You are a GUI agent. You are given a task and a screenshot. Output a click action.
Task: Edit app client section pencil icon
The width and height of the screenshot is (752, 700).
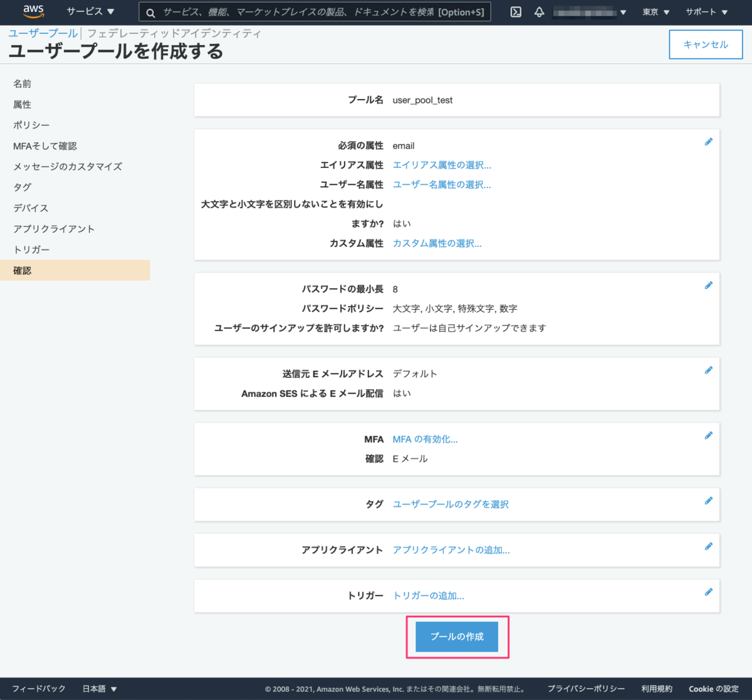click(x=709, y=546)
